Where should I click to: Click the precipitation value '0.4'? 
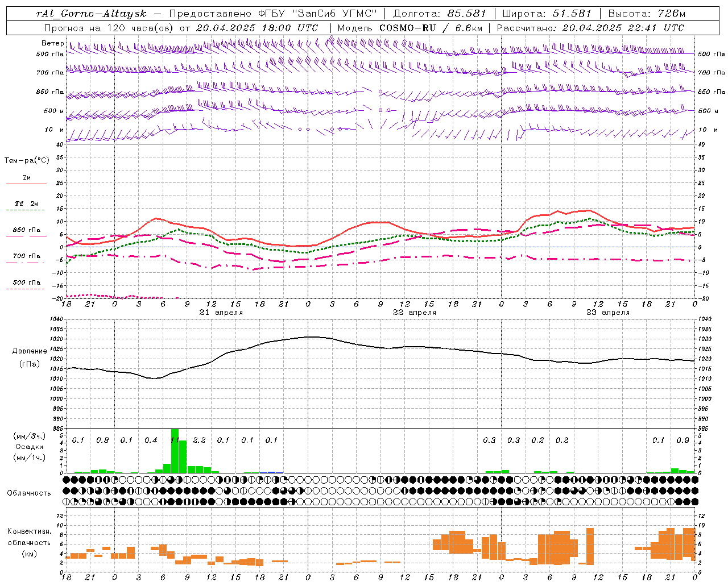[151, 440]
